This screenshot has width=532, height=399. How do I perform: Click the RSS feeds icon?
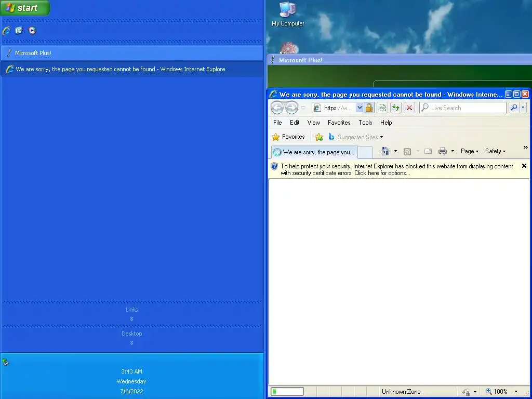tap(407, 151)
